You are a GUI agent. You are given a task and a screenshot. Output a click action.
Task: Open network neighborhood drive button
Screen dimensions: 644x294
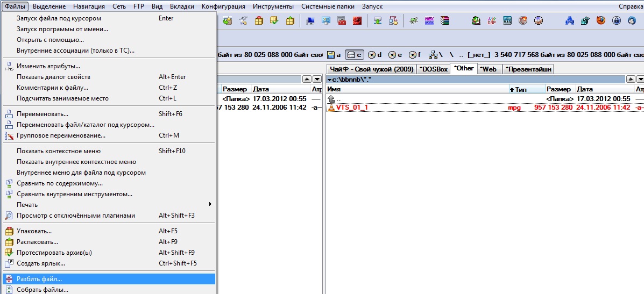pyautogui.click(x=435, y=54)
